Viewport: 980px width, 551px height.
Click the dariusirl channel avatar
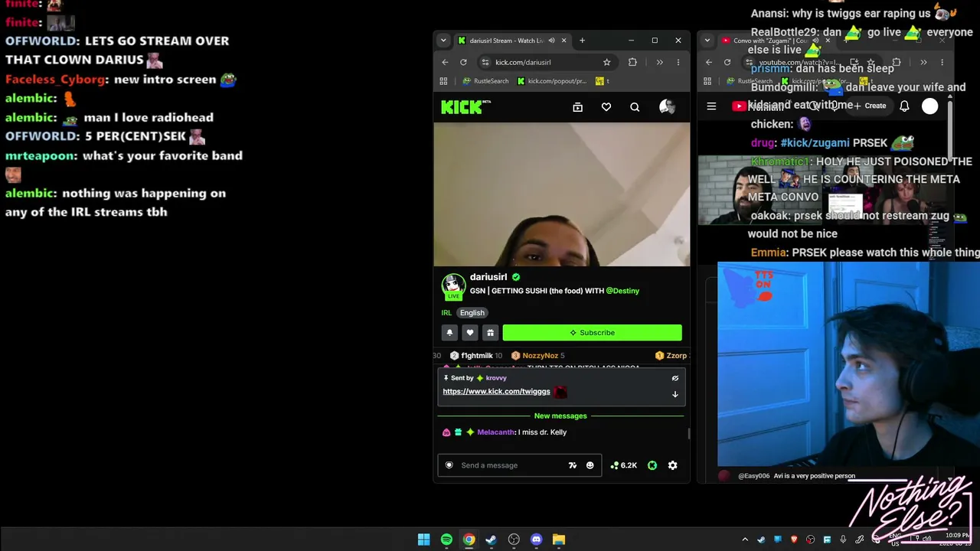453,286
